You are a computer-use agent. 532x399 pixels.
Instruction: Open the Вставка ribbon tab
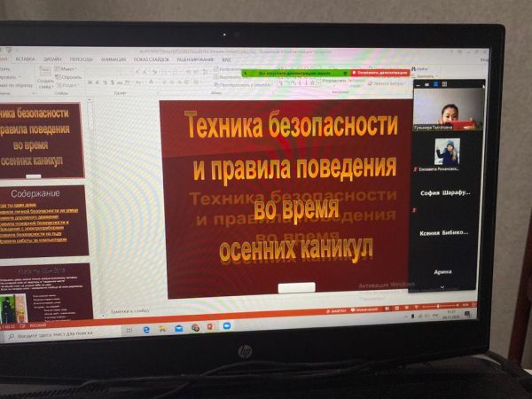click(x=25, y=59)
